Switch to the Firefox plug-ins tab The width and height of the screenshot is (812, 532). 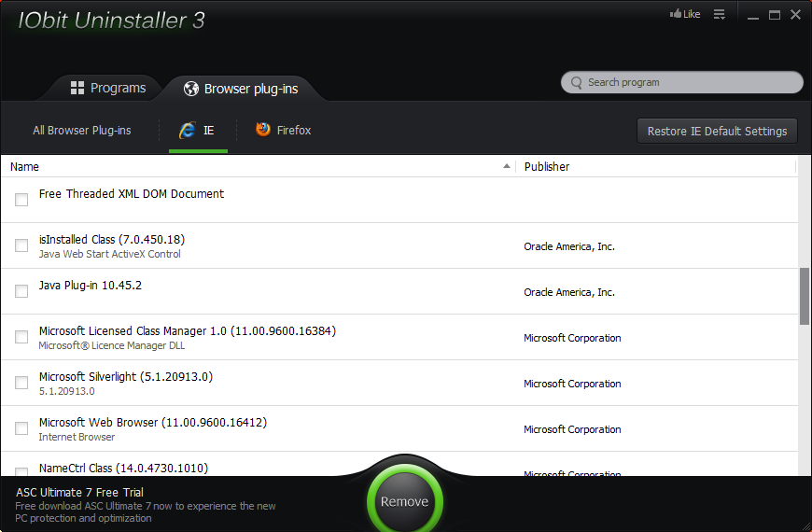[x=284, y=130]
